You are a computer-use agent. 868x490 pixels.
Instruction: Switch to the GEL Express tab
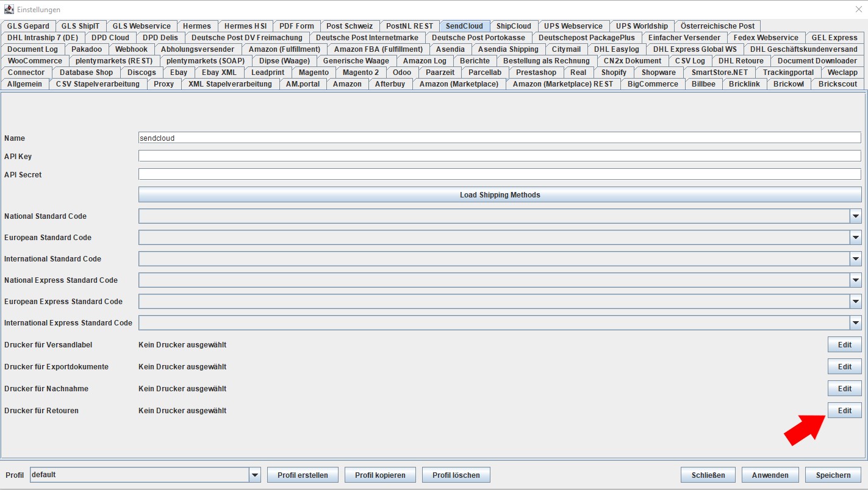(x=834, y=38)
